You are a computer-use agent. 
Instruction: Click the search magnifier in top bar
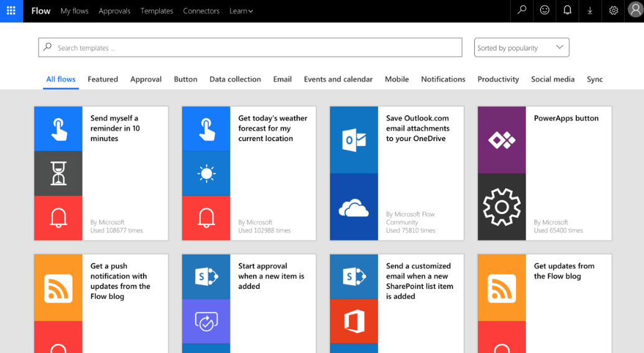[522, 11]
